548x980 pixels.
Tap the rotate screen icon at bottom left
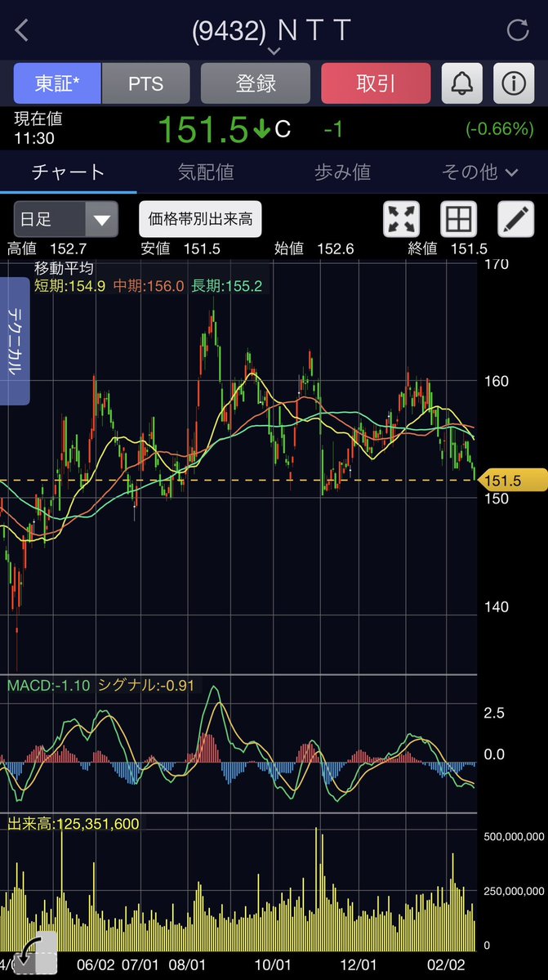click(34, 954)
